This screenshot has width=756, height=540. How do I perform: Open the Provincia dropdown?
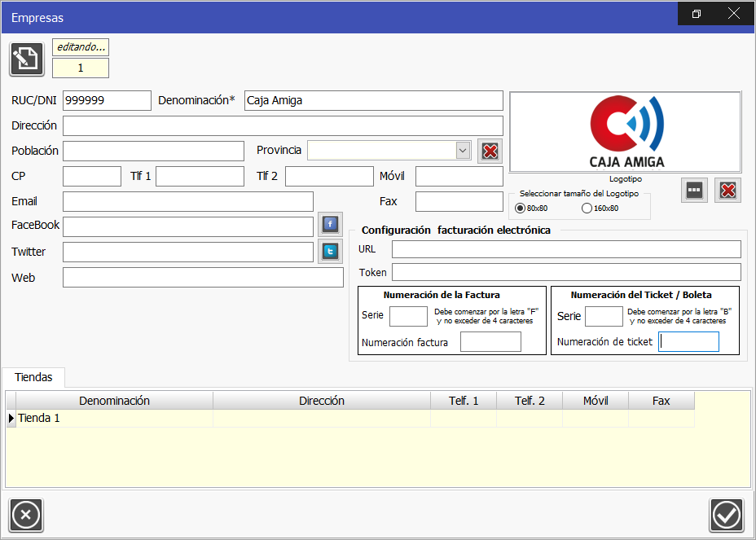pyautogui.click(x=462, y=150)
